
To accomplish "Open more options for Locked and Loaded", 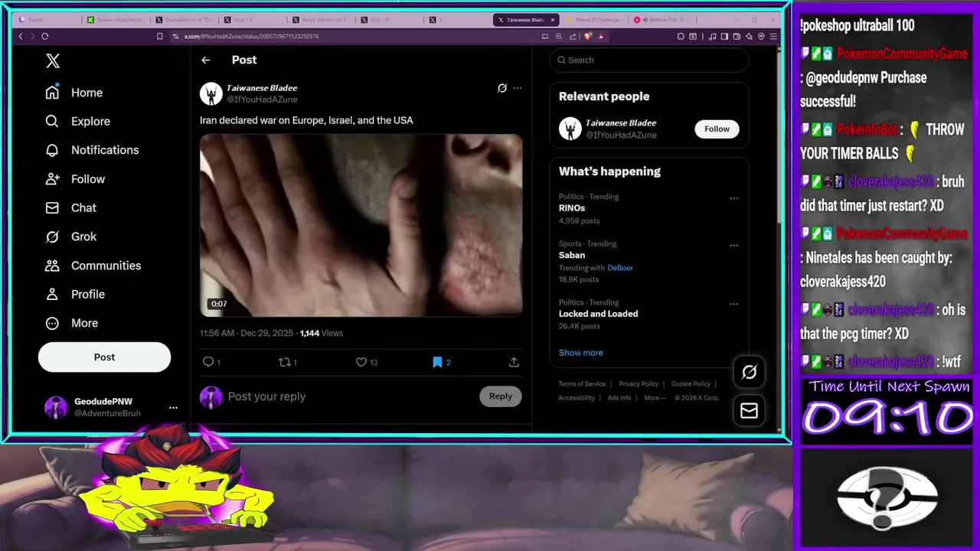I will point(734,304).
